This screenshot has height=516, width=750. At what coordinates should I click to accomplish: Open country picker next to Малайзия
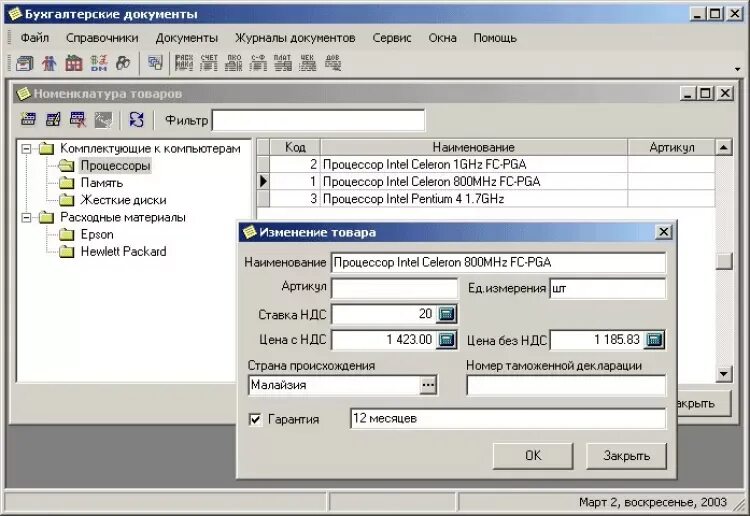click(x=428, y=385)
